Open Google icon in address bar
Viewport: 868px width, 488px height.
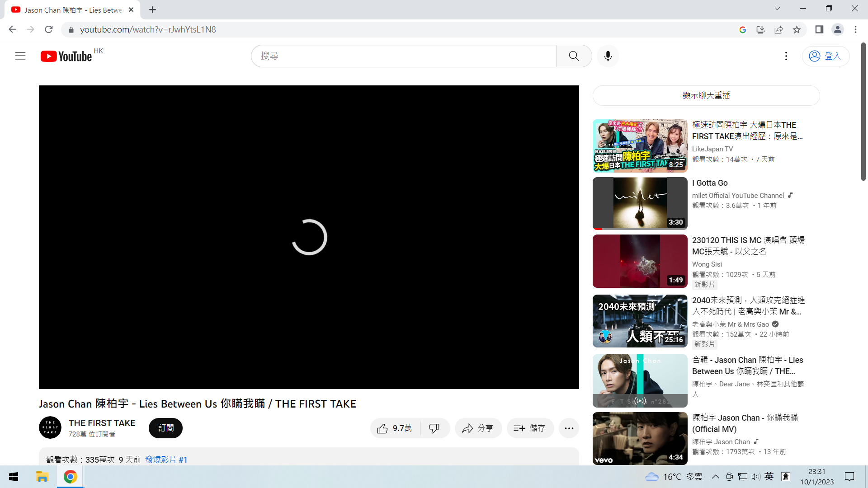point(742,29)
